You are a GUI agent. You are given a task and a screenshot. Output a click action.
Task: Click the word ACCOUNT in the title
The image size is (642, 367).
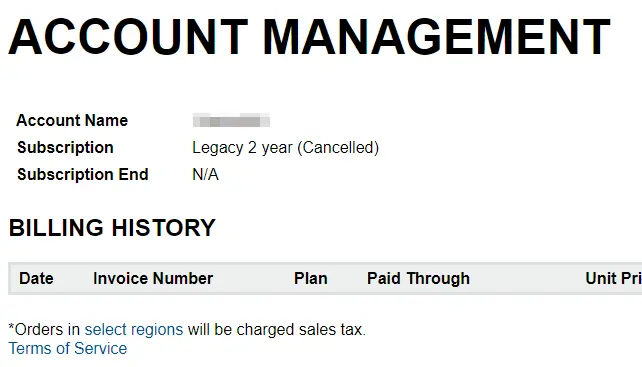(128, 37)
